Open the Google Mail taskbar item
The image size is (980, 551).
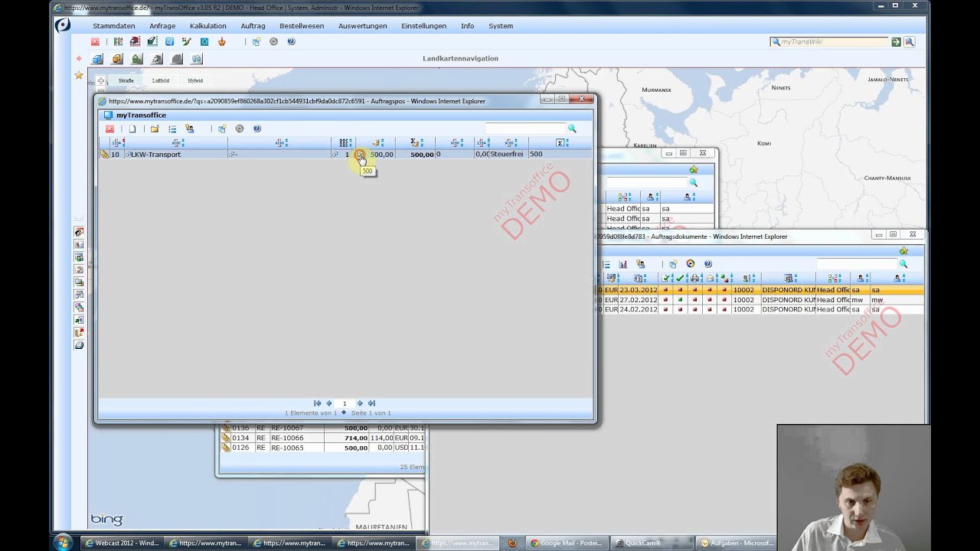566,543
